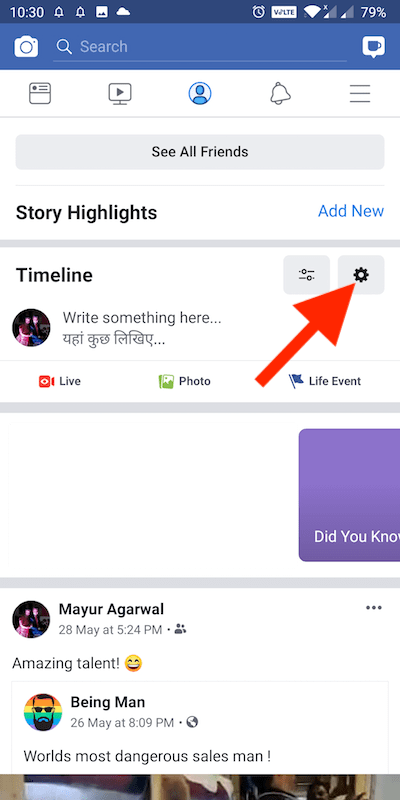Go to the News Feed tab icon
Screen dimensions: 400x800
click(40, 93)
